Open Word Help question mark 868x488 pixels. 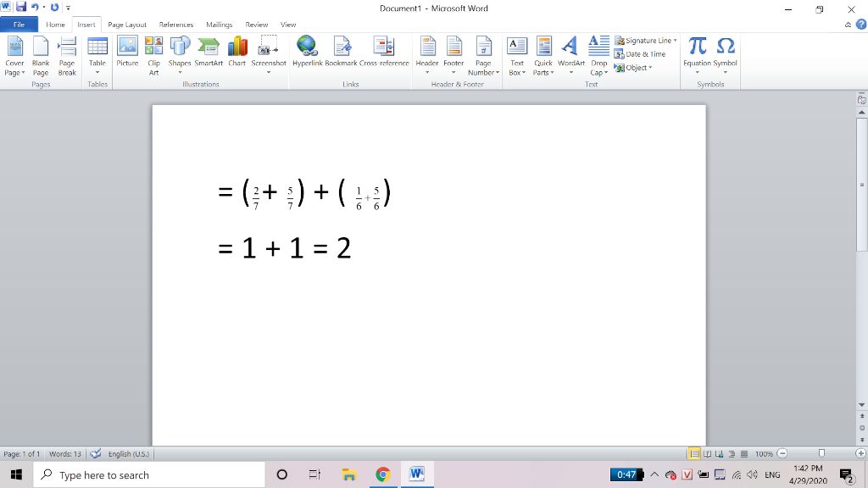861,25
